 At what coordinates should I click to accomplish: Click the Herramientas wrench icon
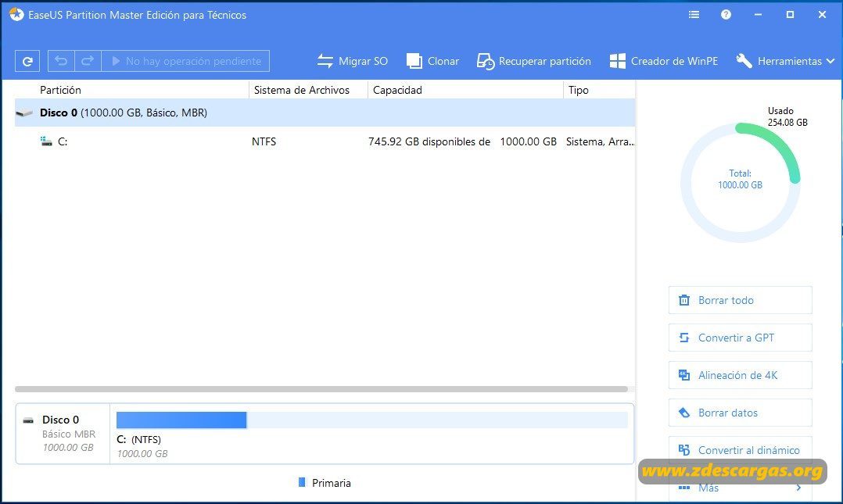[744, 61]
